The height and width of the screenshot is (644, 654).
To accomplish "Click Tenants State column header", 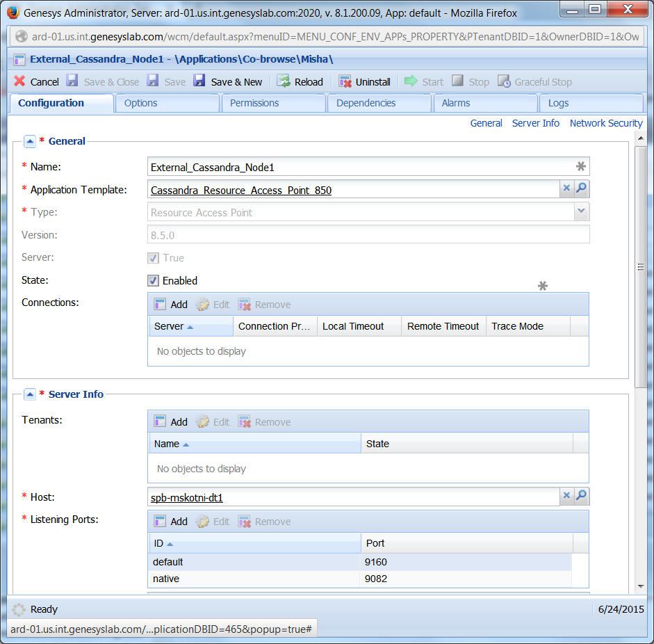I will [x=467, y=444].
